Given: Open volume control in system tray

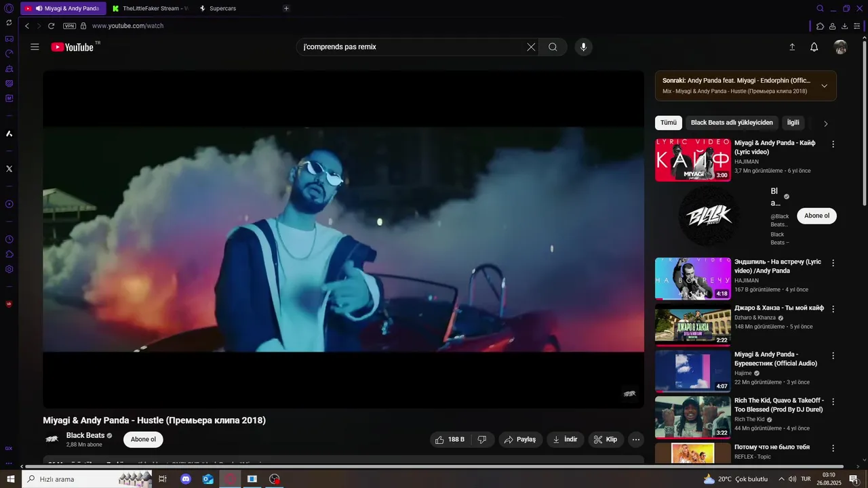Looking at the screenshot, I should [x=792, y=479].
